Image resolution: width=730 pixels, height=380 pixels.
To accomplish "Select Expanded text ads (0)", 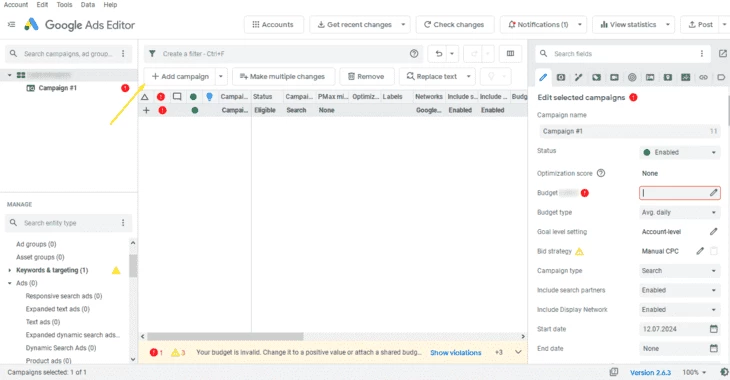I will click(58, 309).
